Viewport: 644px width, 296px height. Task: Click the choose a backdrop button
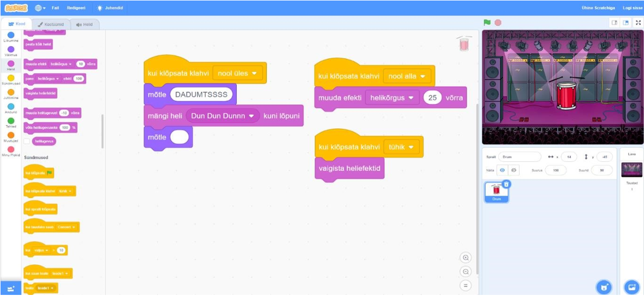click(x=631, y=286)
